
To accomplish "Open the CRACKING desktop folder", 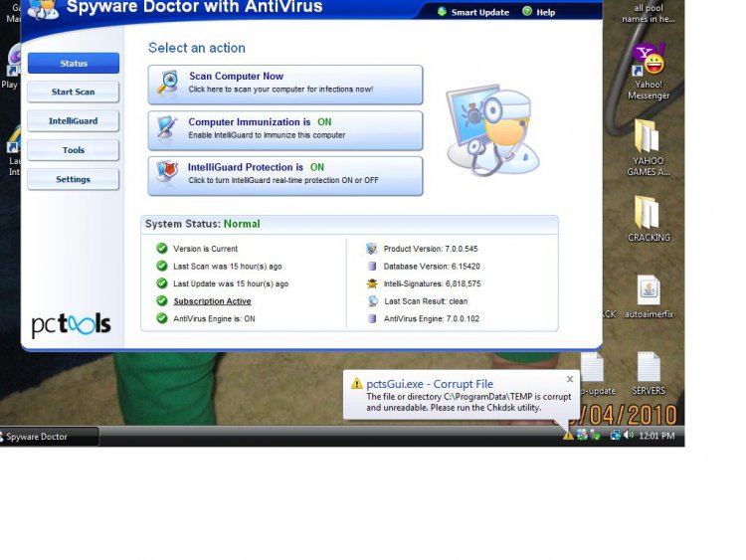I will (648, 219).
